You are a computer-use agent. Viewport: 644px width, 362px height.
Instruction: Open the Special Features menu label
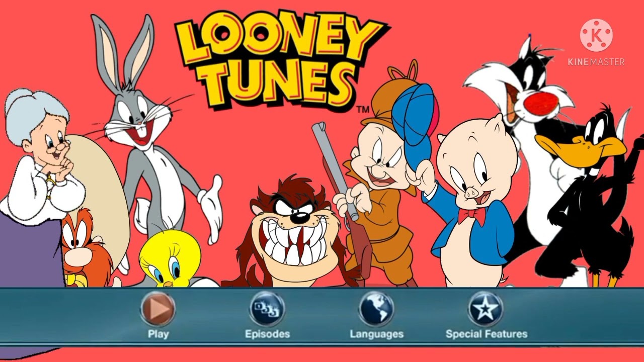486,334
